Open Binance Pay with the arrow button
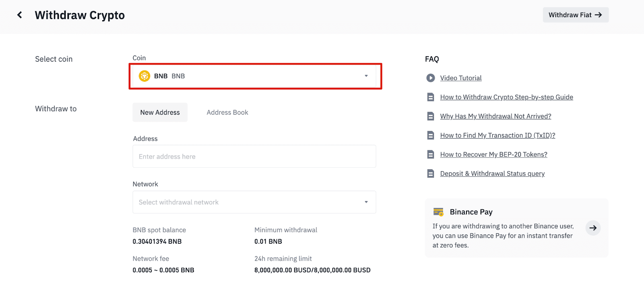The width and height of the screenshot is (644, 290). point(593,228)
